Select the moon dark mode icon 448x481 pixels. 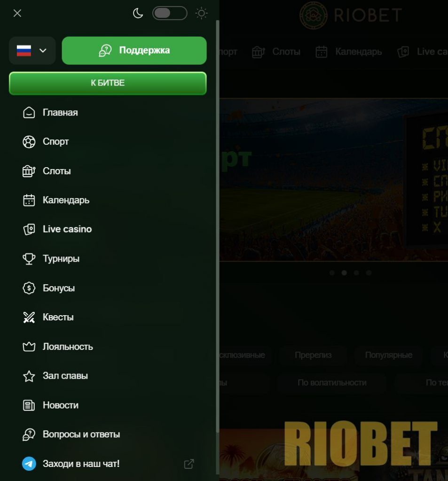tap(138, 13)
